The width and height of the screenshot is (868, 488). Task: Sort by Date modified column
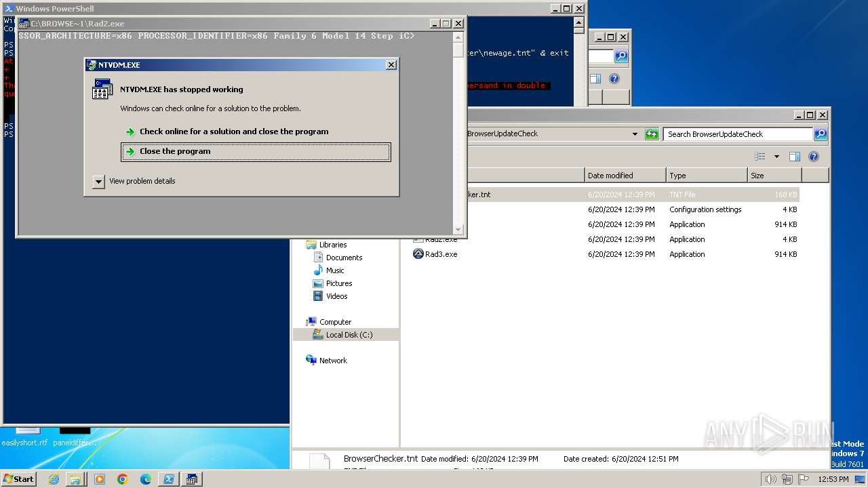[625, 176]
